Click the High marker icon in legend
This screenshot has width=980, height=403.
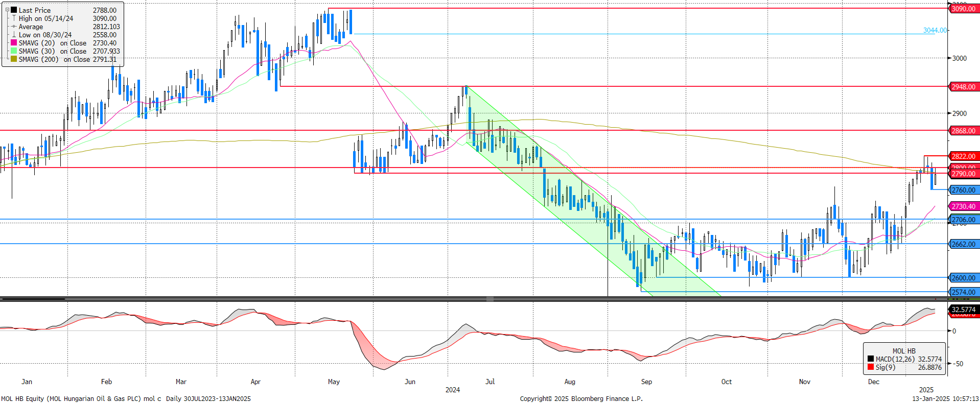tap(14, 18)
